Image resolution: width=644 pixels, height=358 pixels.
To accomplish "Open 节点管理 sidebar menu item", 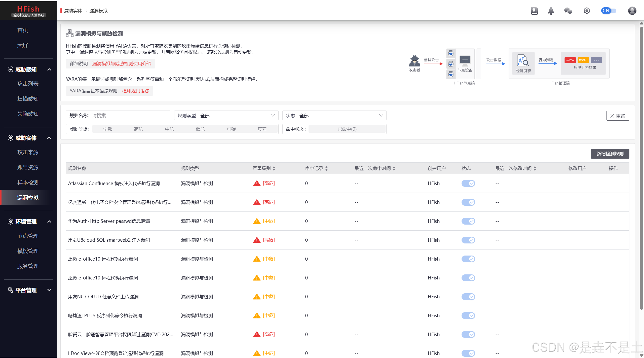I will click(28, 236).
